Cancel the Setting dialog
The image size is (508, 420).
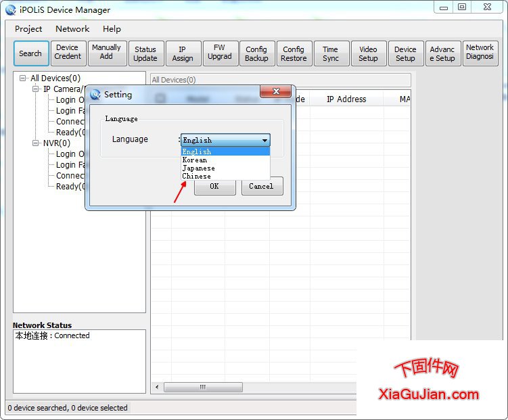coord(262,186)
